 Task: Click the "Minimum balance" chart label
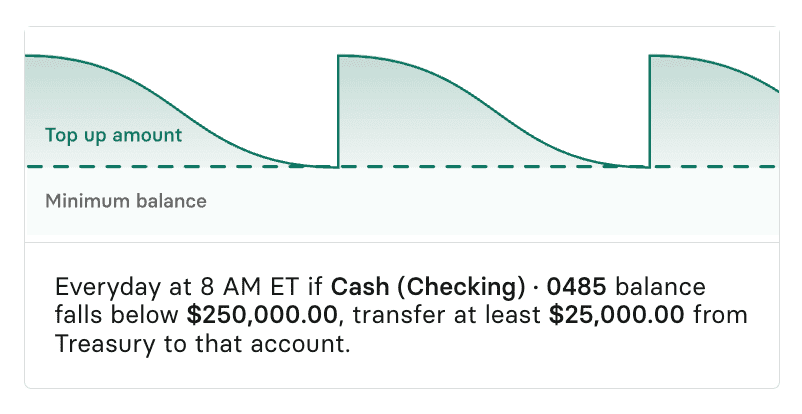click(x=125, y=201)
